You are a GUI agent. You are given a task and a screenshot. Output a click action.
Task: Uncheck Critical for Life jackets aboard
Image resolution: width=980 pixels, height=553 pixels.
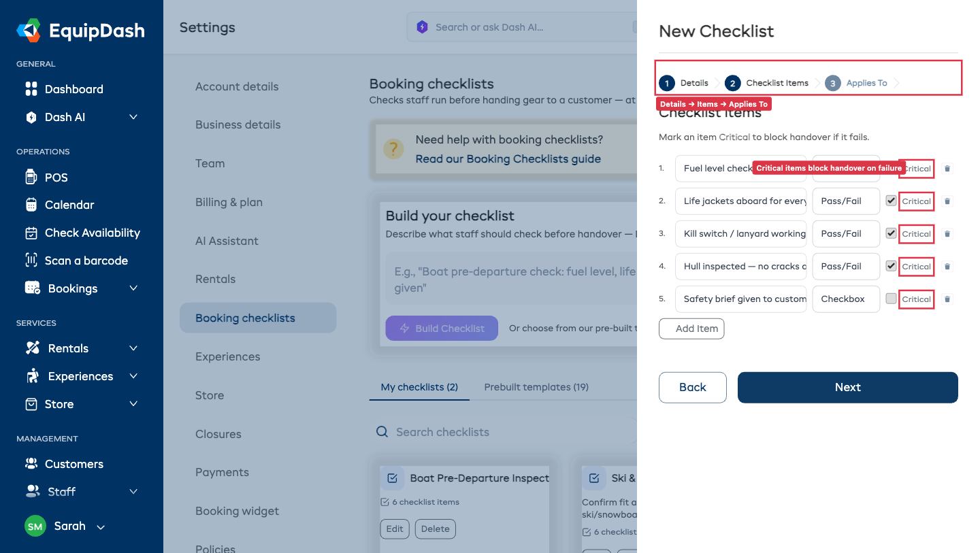[x=891, y=201]
